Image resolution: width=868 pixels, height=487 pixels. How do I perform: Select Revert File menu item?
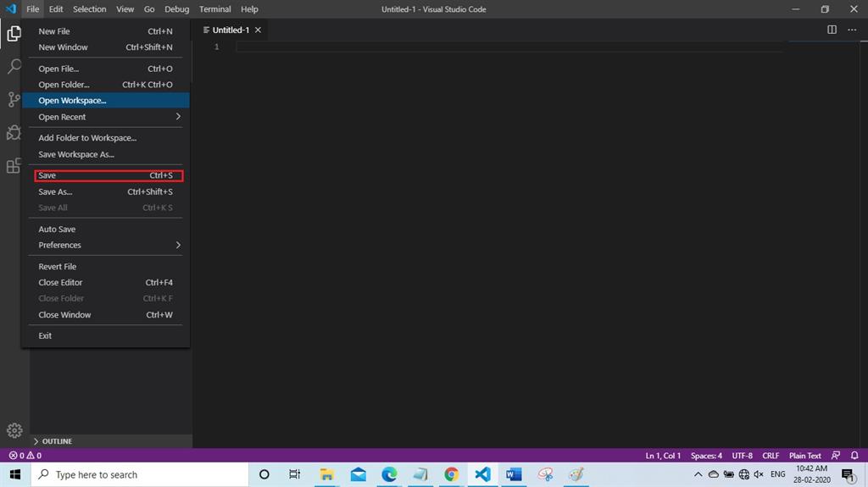pos(106,266)
